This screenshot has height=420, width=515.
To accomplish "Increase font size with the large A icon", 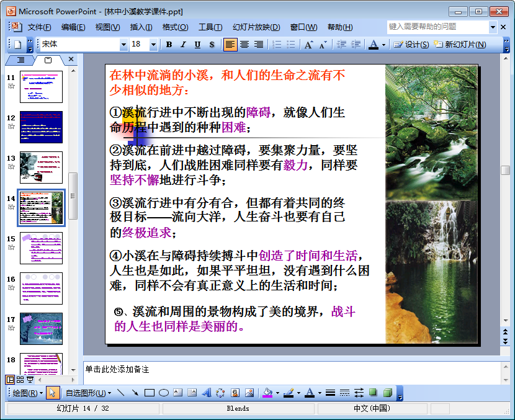I will (308, 44).
